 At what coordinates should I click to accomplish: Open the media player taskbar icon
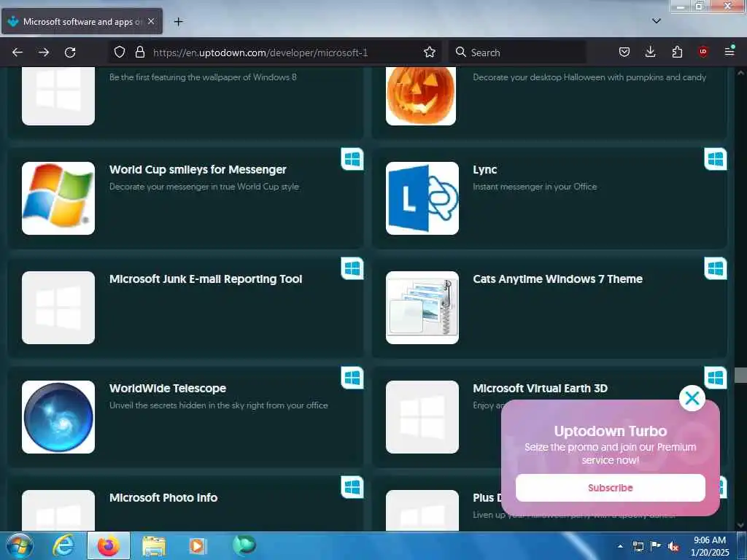(x=197, y=546)
